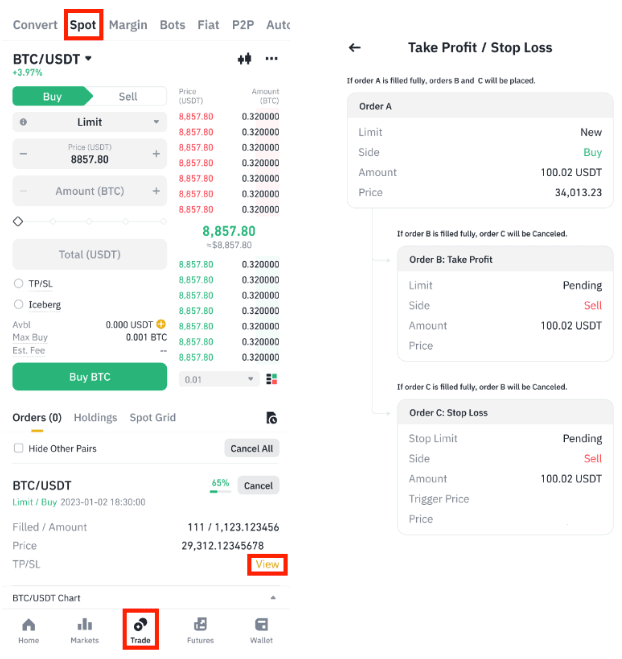Image resolution: width=622 pixels, height=659 pixels.
Task: Enable the Iceberg option
Action: [x=19, y=304]
